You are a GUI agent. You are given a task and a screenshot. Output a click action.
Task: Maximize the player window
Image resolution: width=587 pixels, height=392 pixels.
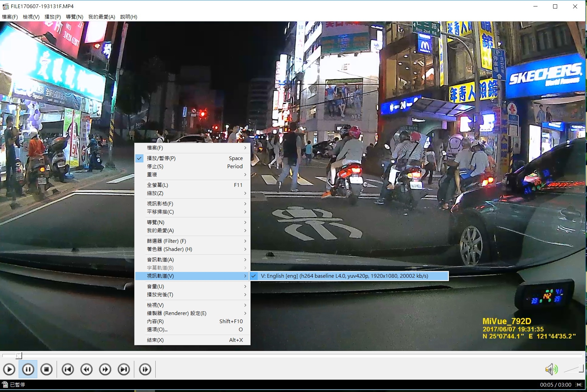(555, 6)
